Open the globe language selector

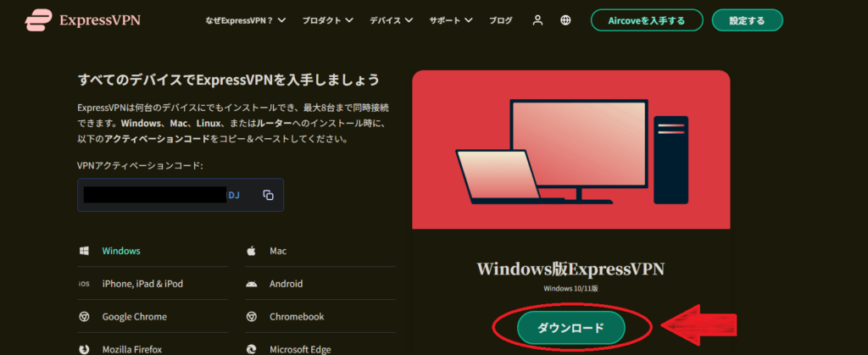pos(565,20)
